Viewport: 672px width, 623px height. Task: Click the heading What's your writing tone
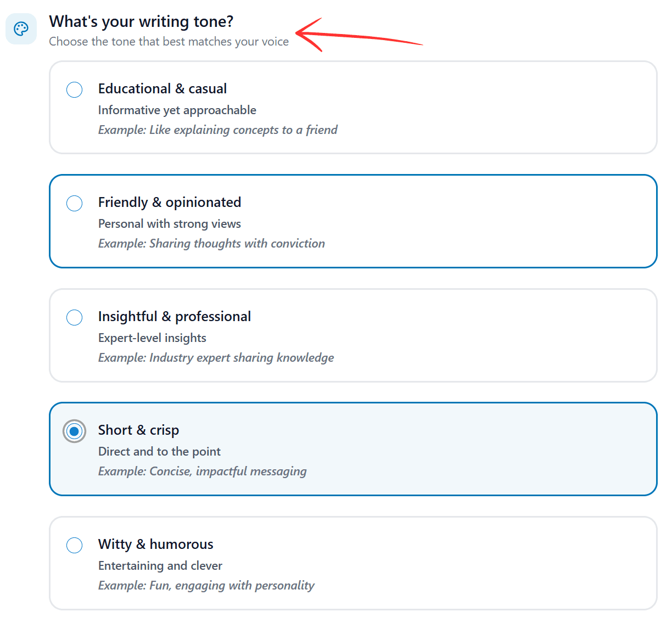click(141, 21)
